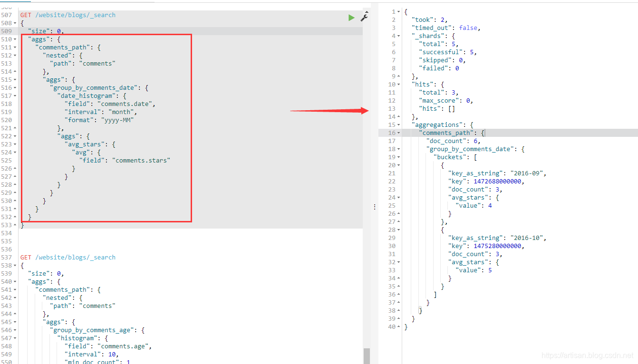This screenshot has height=364, width=638.
Task: Click the three-dot pane resize handle
Action: [x=375, y=207]
